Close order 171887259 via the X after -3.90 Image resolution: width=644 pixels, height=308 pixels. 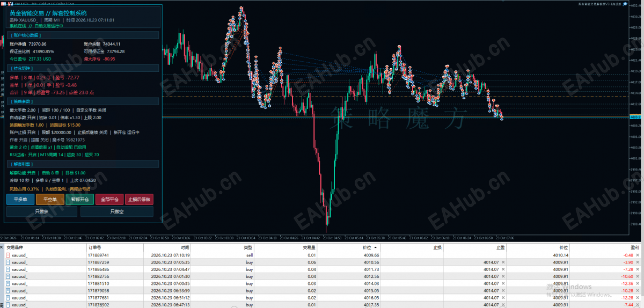638,262
